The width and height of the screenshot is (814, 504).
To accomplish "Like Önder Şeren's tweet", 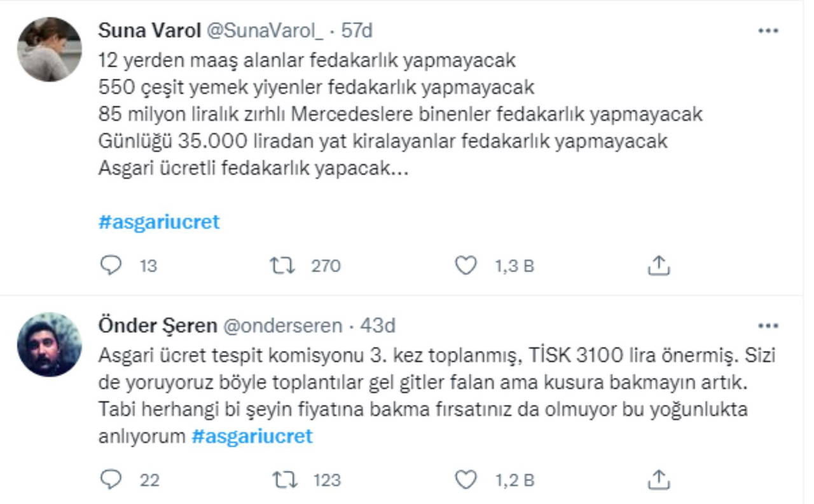I will tap(466, 479).
